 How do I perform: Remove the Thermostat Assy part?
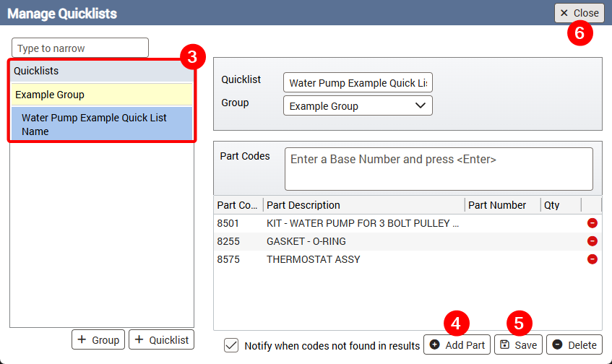(x=592, y=259)
